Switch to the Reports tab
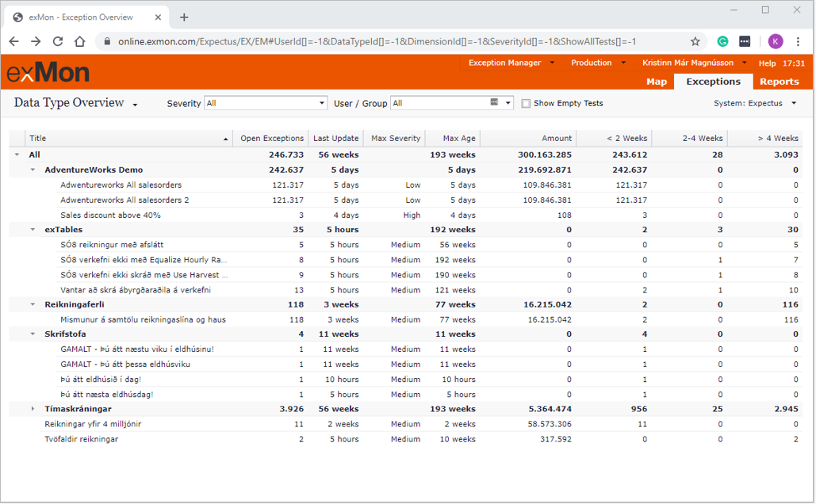Viewport: 816px width, 504px height. pos(779,82)
